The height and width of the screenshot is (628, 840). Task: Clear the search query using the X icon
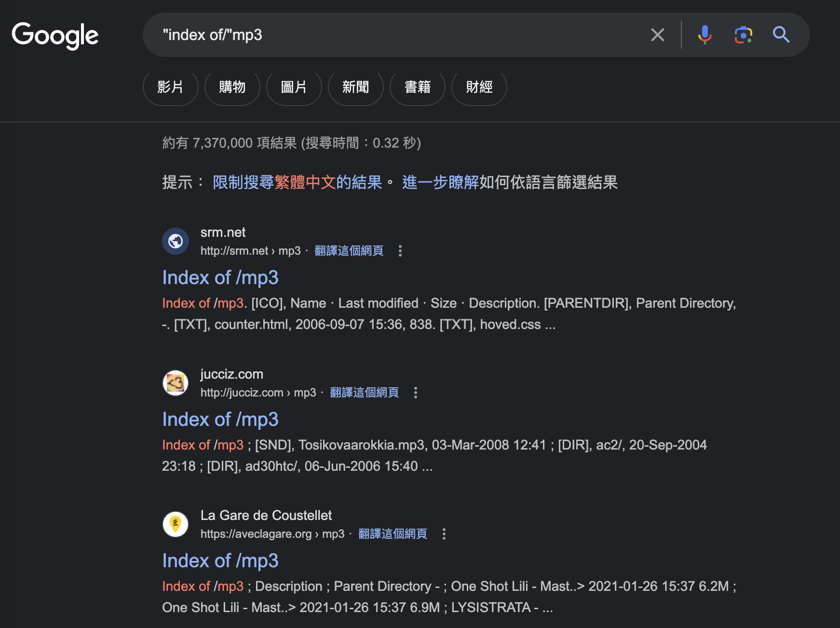[657, 34]
